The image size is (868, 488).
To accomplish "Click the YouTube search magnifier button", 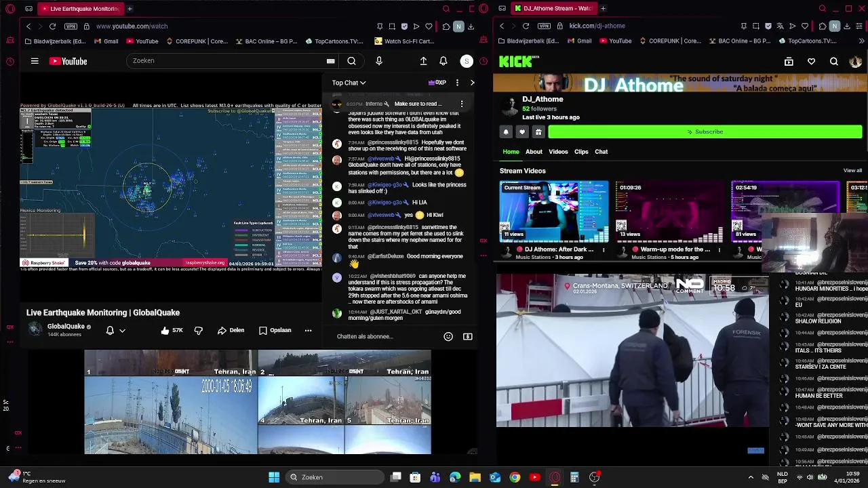I will pyautogui.click(x=351, y=61).
